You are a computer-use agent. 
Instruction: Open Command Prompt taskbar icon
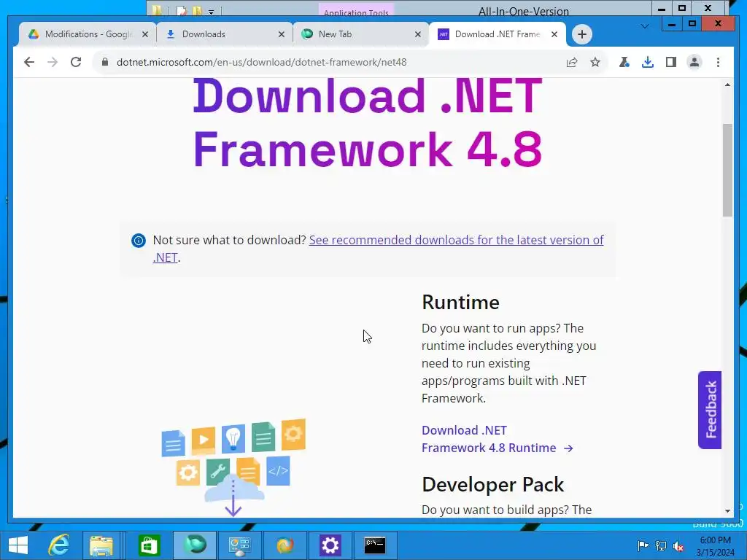(375, 545)
